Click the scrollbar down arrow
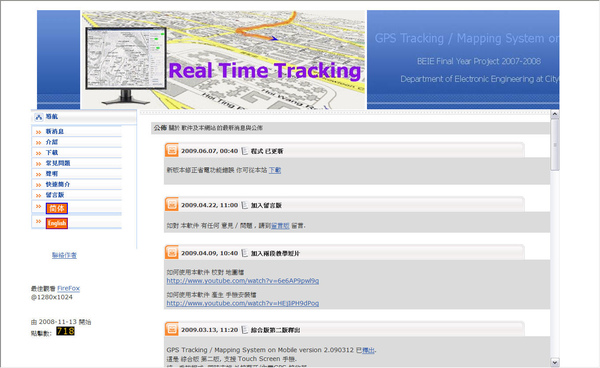 tap(554, 362)
